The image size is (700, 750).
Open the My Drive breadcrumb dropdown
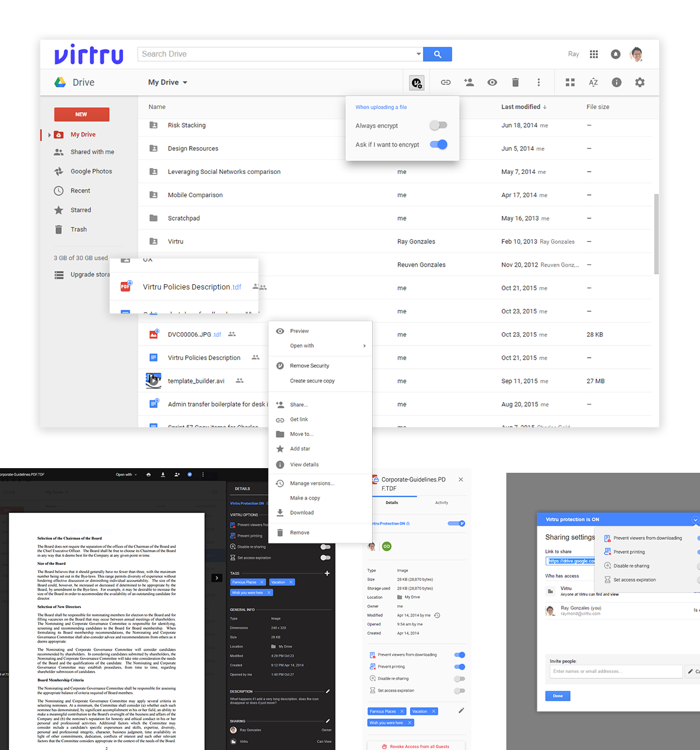[168, 82]
